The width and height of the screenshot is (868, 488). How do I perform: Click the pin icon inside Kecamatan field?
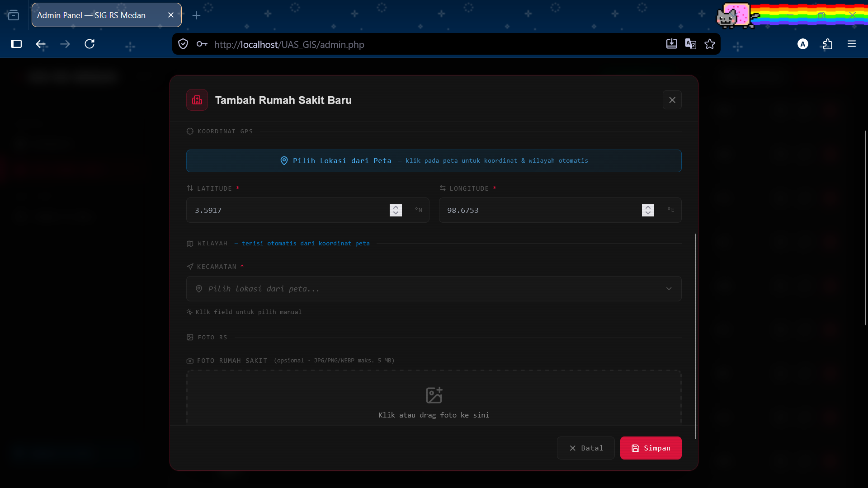click(199, 289)
